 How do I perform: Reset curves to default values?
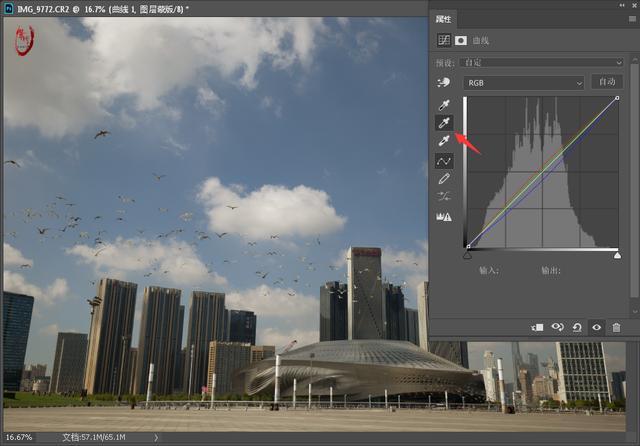pos(577,327)
